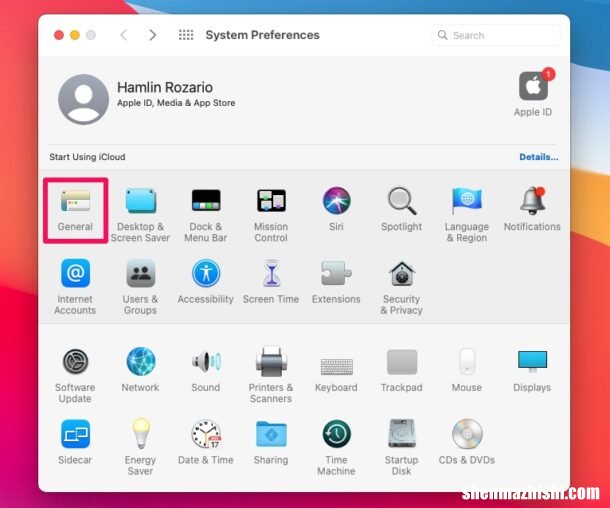Go back with the left chevron

pyautogui.click(x=124, y=35)
